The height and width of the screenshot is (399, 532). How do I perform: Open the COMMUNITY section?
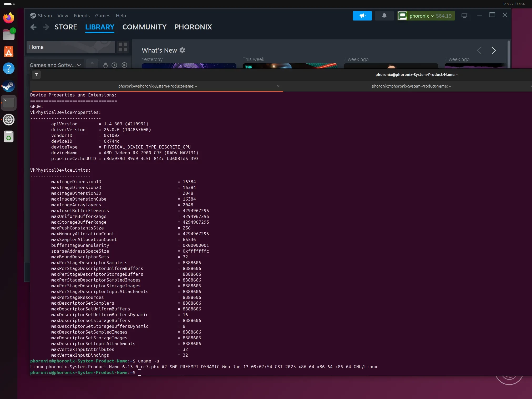[144, 27]
